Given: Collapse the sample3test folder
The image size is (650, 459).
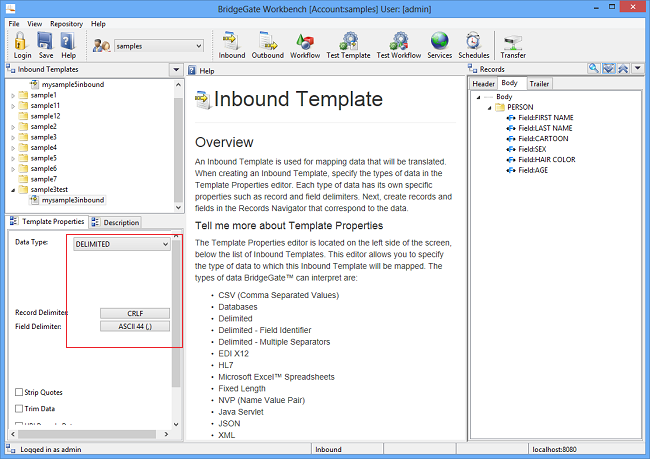Looking at the screenshot, I should tap(13, 190).
